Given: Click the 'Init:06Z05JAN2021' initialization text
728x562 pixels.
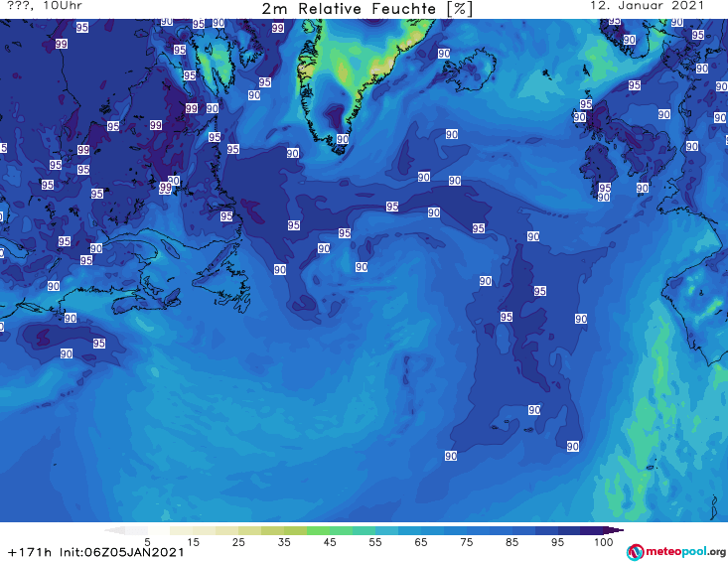Looking at the screenshot, I should tap(121, 552).
